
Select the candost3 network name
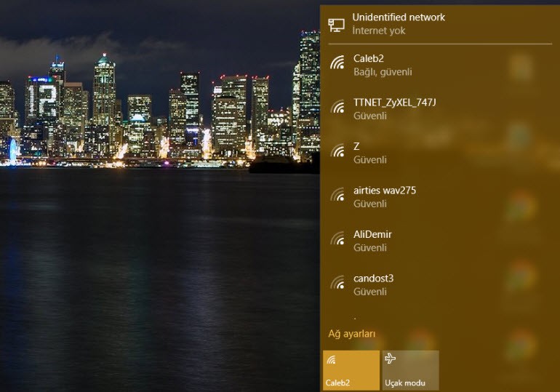coord(374,278)
